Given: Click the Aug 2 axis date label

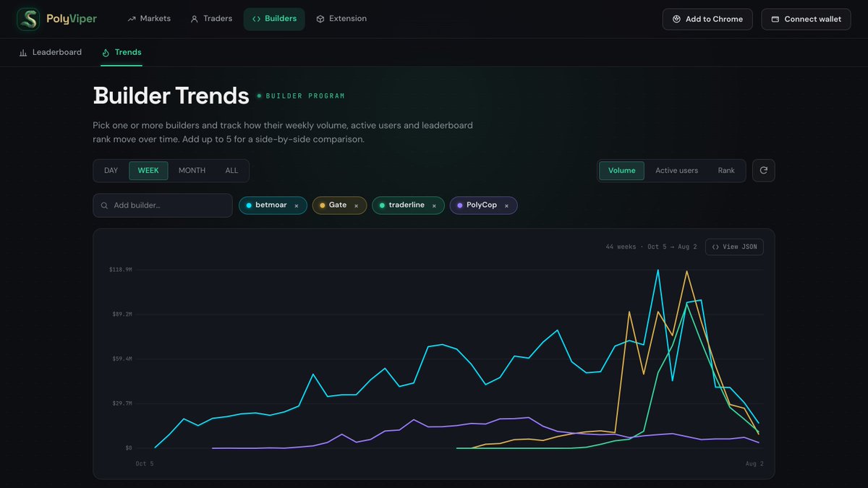Looking at the screenshot, I should click(754, 463).
